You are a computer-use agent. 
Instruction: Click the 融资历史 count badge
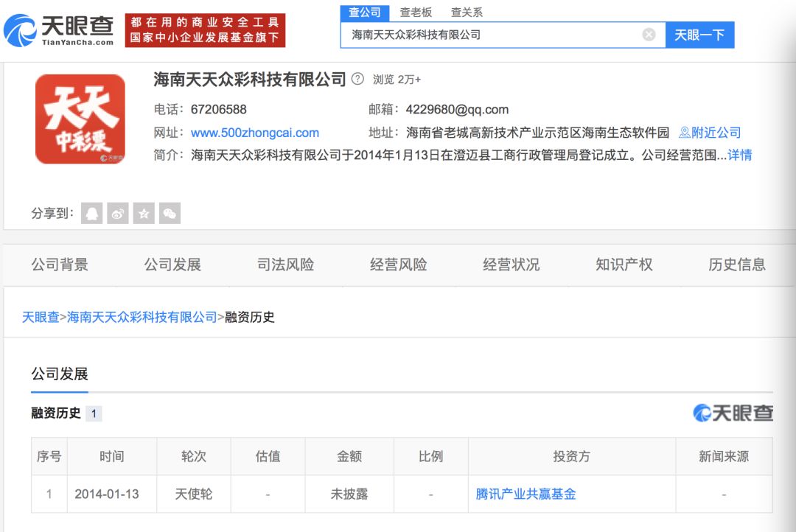[94, 413]
